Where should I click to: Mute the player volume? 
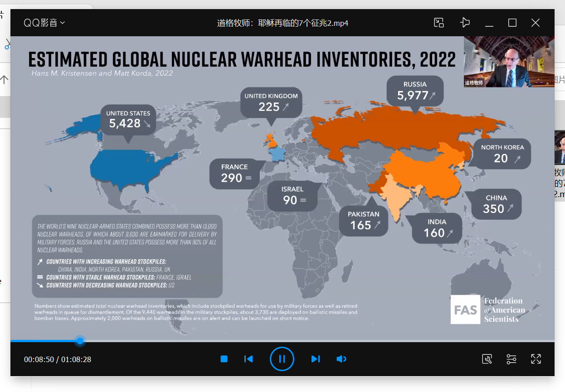341,359
